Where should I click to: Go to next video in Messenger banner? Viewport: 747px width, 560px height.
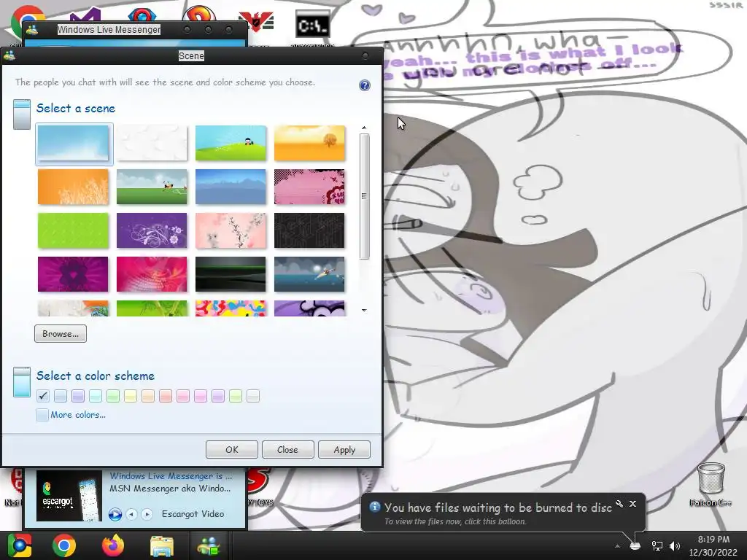point(147,514)
